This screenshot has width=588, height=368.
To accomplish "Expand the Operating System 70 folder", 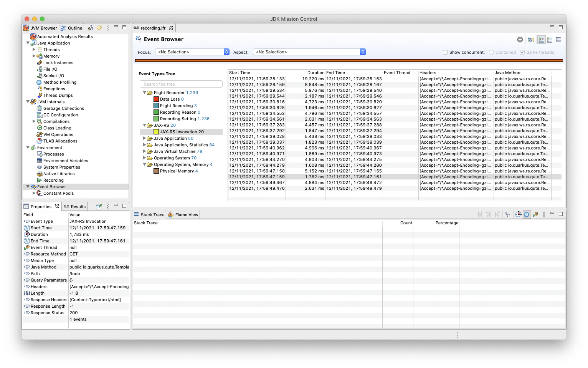I will click(145, 158).
